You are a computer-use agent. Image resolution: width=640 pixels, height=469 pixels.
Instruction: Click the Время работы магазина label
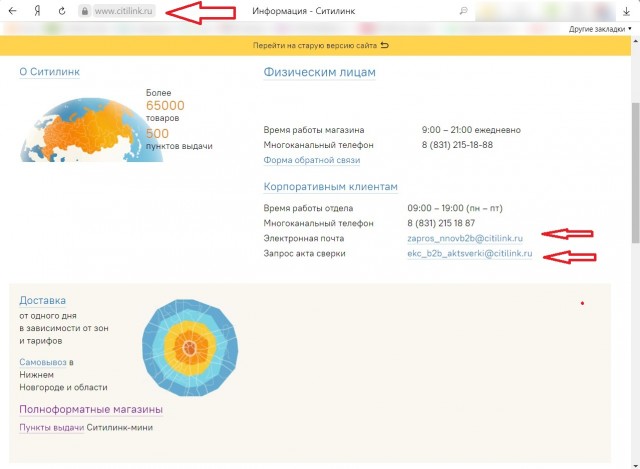coord(314,130)
